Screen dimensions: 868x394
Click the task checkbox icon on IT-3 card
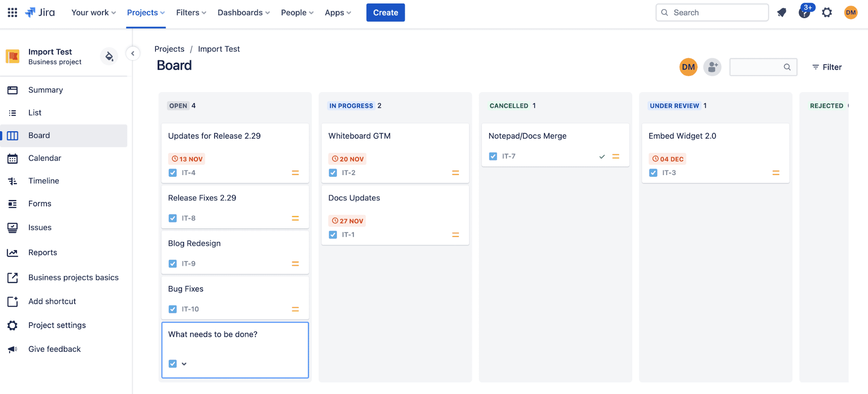click(653, 173)
